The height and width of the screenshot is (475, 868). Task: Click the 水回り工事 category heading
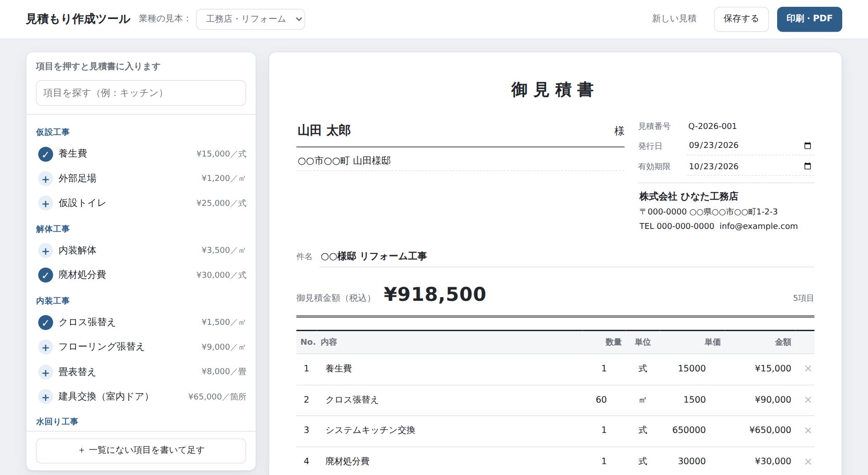pyautogui.click(x=57, y=422)
